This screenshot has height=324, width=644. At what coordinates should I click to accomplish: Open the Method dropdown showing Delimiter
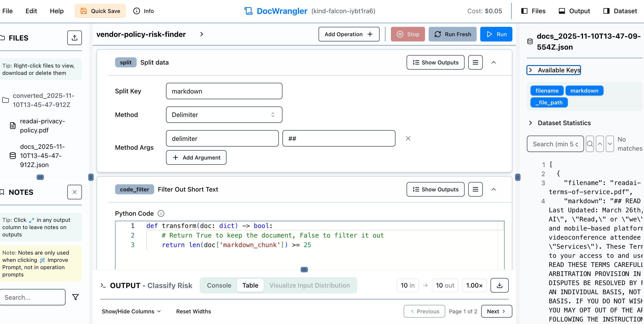point(224,115)
